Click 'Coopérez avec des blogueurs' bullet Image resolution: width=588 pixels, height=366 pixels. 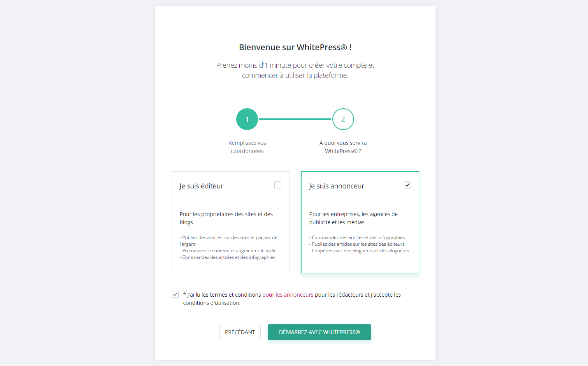(x=359, y=251)
